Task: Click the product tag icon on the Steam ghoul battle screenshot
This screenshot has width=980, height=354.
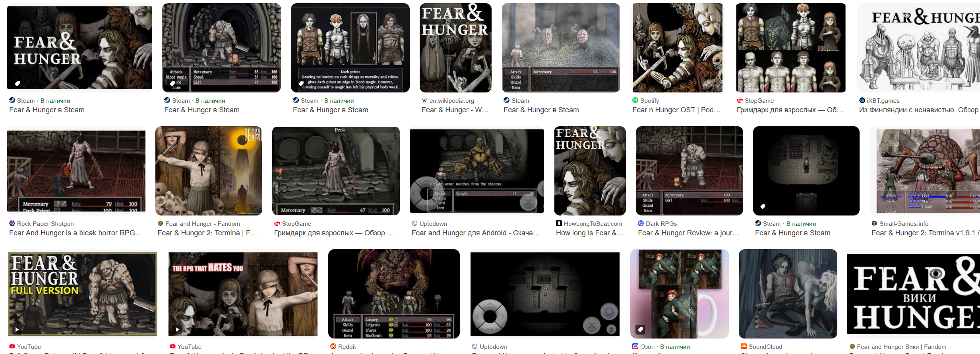Action: (172, 83)
